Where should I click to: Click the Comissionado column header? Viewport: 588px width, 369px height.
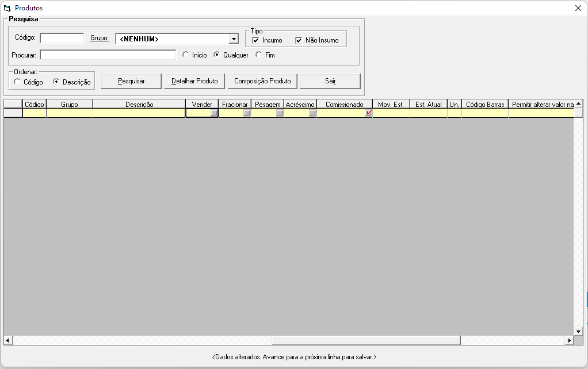[345, 104]
